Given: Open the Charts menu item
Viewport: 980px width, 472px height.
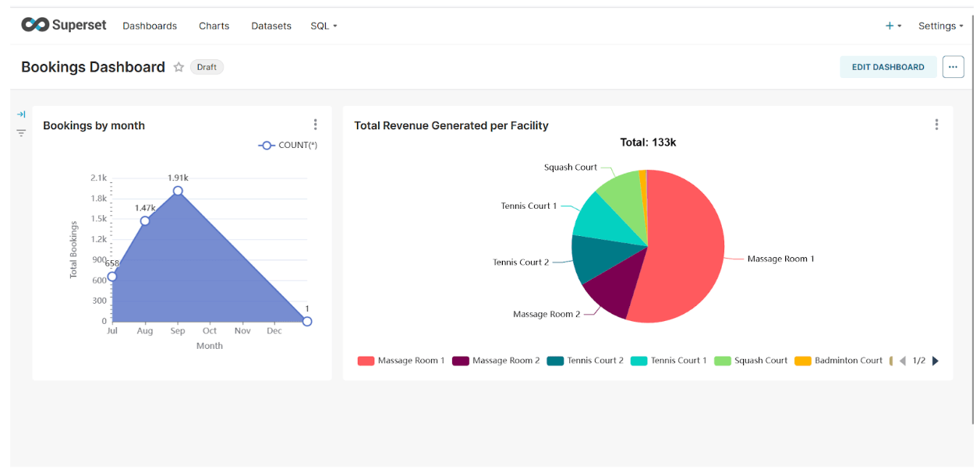Looking at the screenshot, I should [x=214, y=26].
